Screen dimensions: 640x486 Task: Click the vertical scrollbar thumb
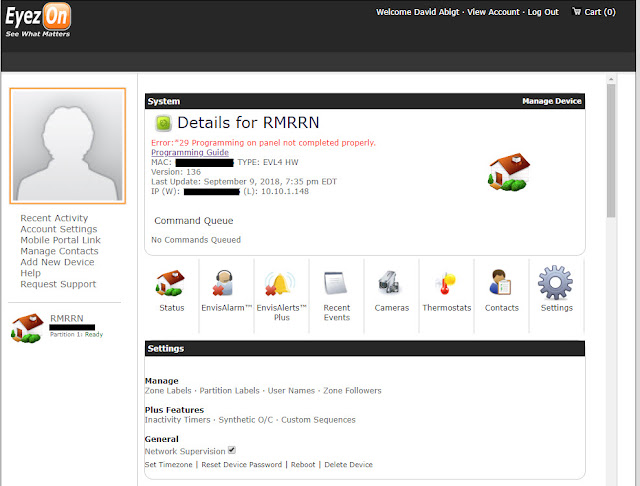tap(611, 151)
